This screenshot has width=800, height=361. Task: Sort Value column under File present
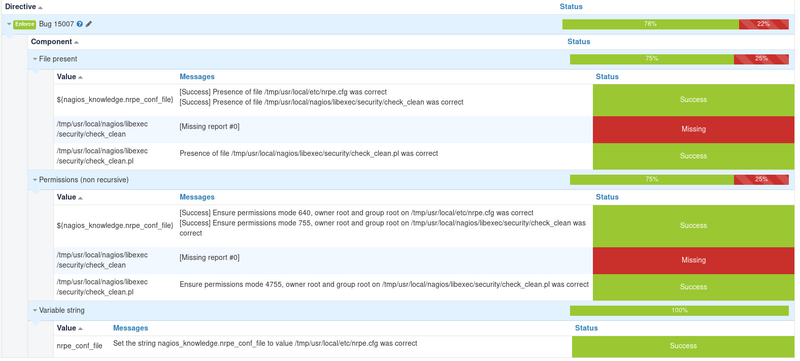[x=81, y=78]
